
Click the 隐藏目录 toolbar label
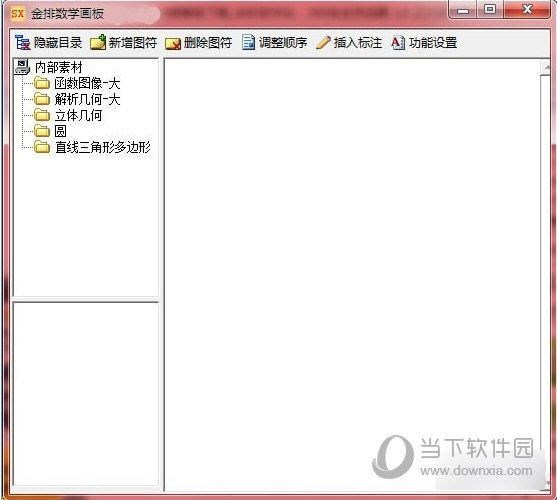click(x=58, y=43)
